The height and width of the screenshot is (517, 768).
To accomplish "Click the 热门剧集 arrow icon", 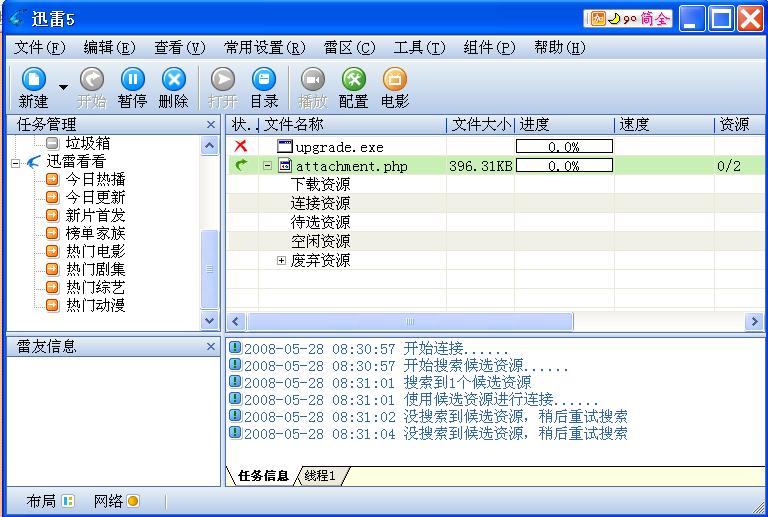I will coord(52,269).
